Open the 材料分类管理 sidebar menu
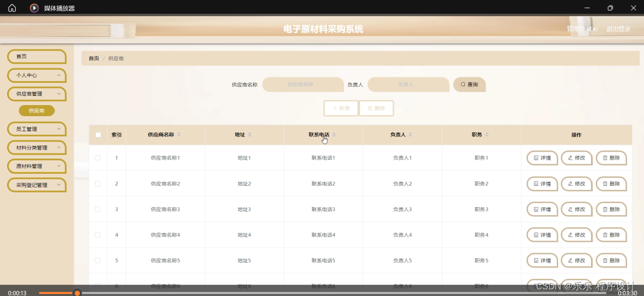 (36, 147)
